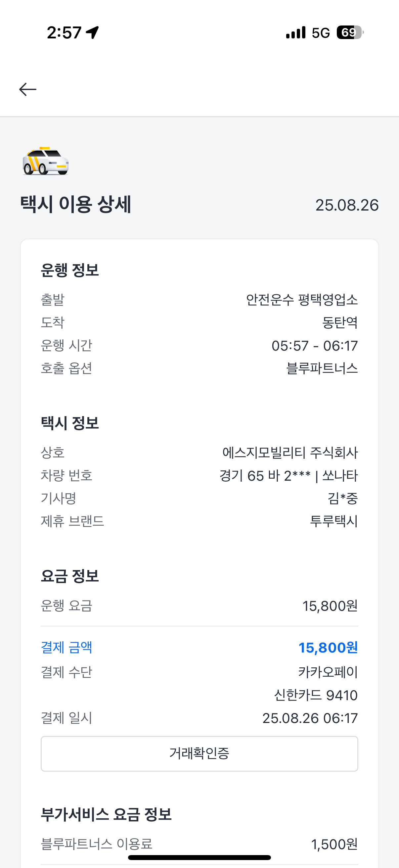The width and height of the screenshot is (399, 868).
Task: Tap the cellular signal bars icon
Action: click(x=296, y=33)
